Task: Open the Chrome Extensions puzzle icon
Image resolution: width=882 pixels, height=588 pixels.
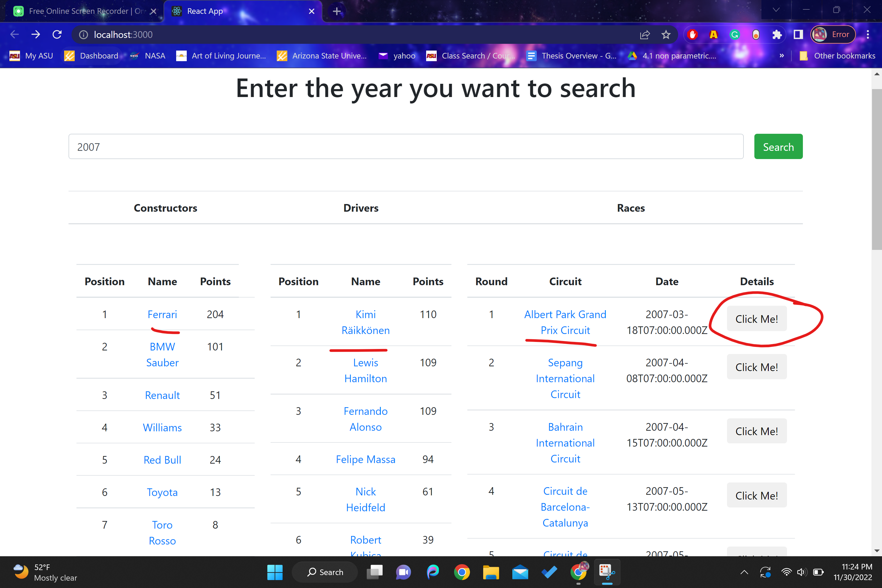Action: 777,34
